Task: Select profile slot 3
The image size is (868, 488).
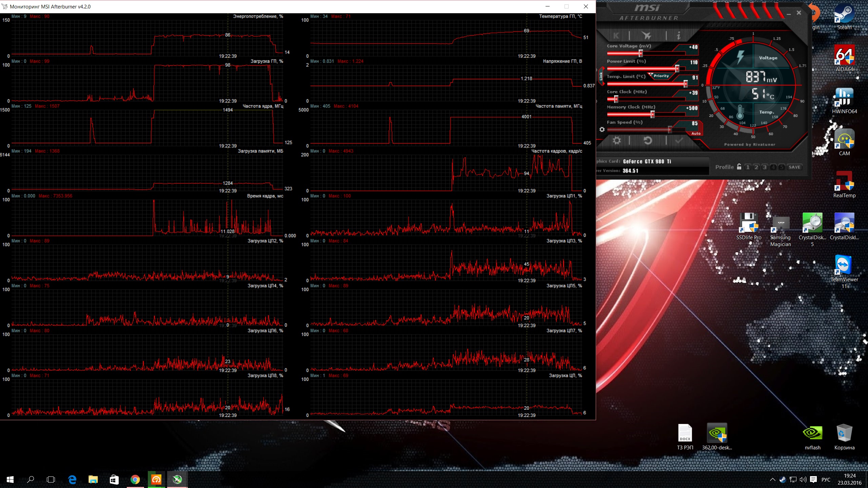Action: click(x=765, y=167)
